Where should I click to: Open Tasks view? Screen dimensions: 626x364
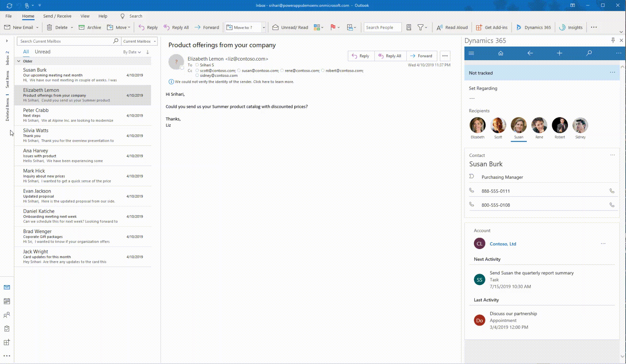pyautogui.click(x=7, y=328)
